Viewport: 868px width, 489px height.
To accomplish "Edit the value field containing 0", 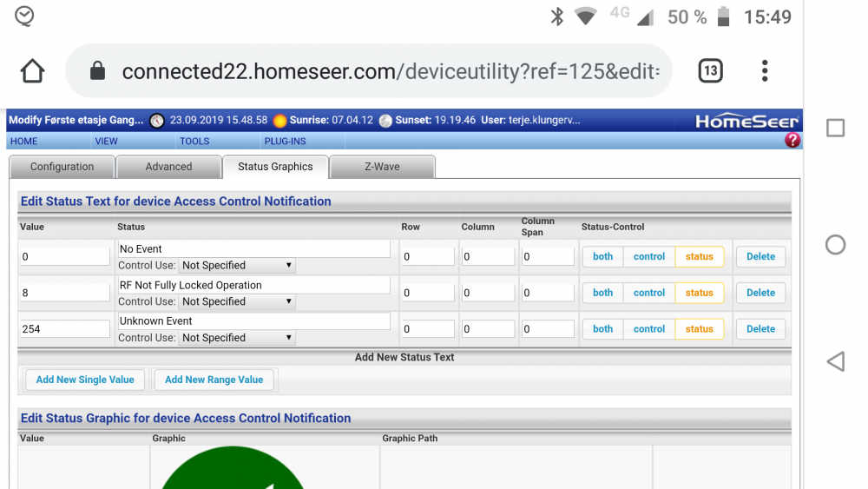I will coord(65,256).
